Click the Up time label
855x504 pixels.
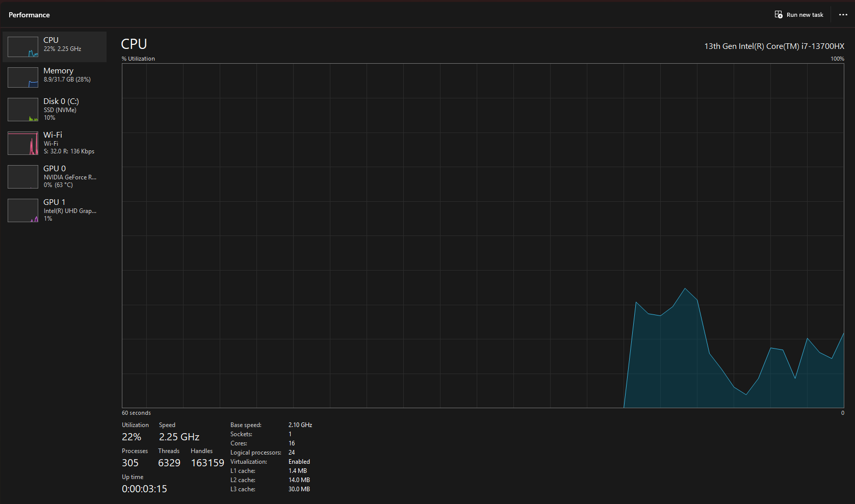(133, 477)
